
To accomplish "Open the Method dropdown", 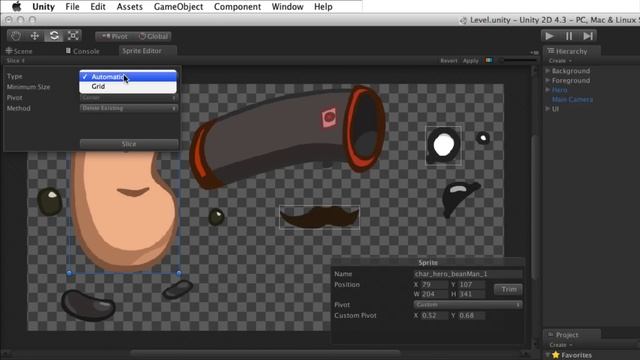I will pyautogui.click(x=129, y=108).
